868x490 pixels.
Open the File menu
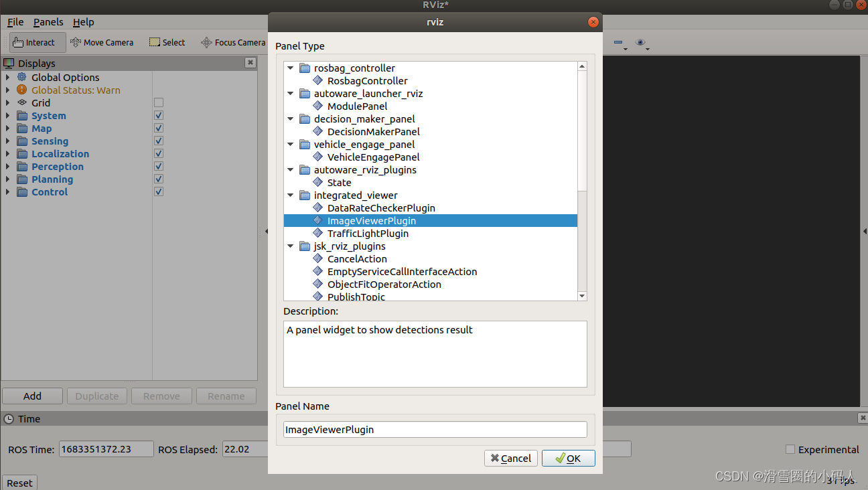pyautogui.click(x=15, y=22)
